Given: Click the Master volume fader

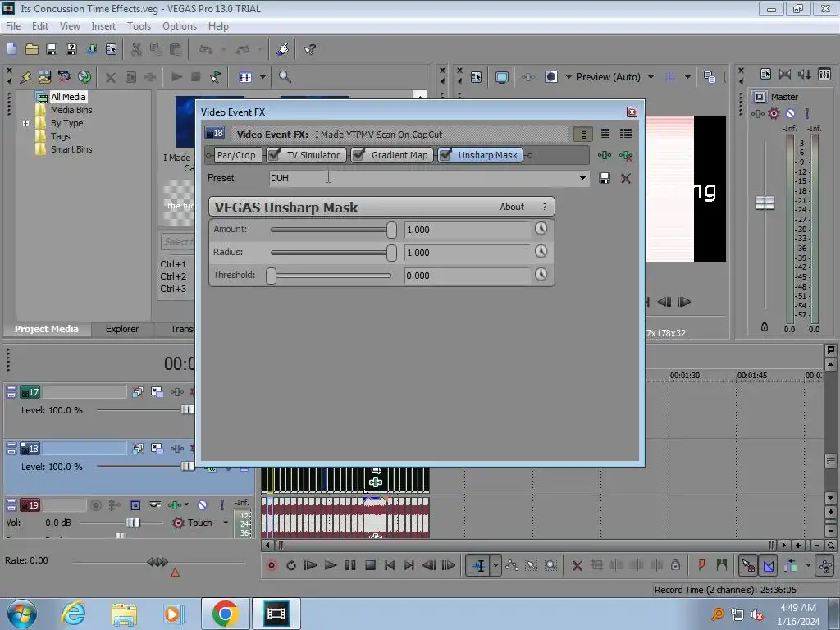Looking at the screenshot, I should [x=765, y=203].
